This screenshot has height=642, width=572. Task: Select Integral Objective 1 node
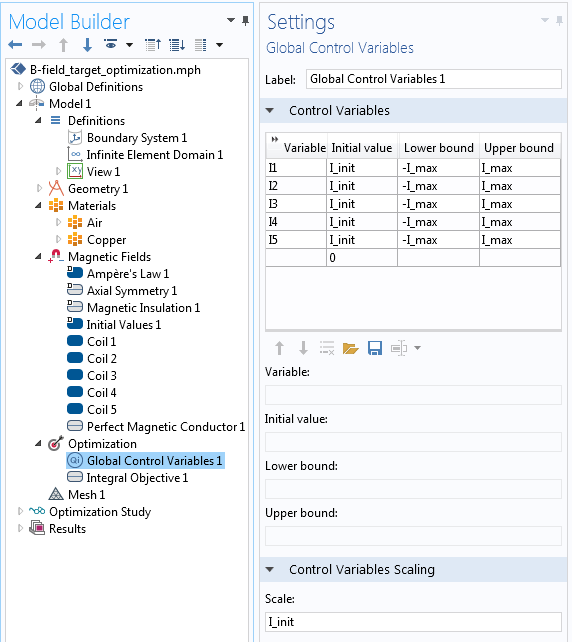coord(137,478)
